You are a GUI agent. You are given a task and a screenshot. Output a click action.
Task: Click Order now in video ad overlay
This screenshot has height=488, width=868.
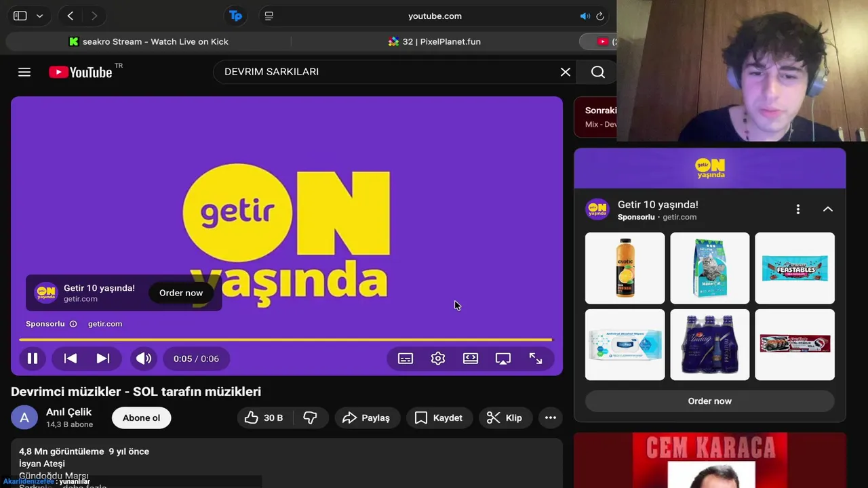[x=181, y=293]
